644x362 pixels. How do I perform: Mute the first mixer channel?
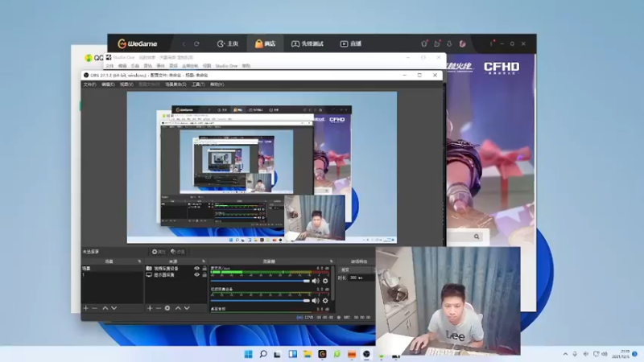[316, 281]
